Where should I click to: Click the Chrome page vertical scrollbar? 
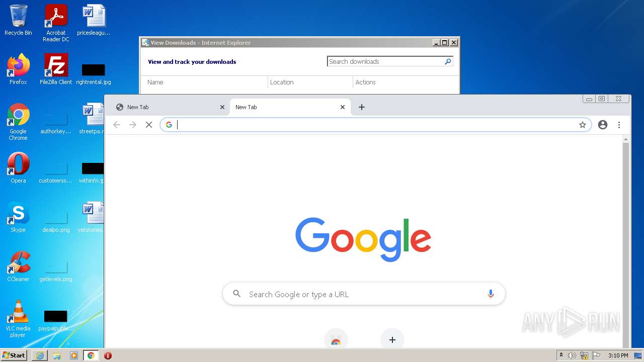[626, 241]
